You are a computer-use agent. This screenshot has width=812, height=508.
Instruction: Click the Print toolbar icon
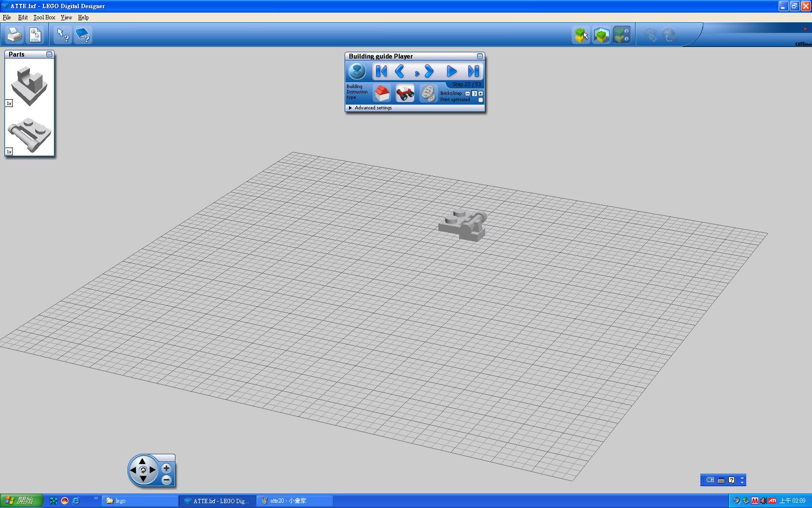(x=14, y=35)
